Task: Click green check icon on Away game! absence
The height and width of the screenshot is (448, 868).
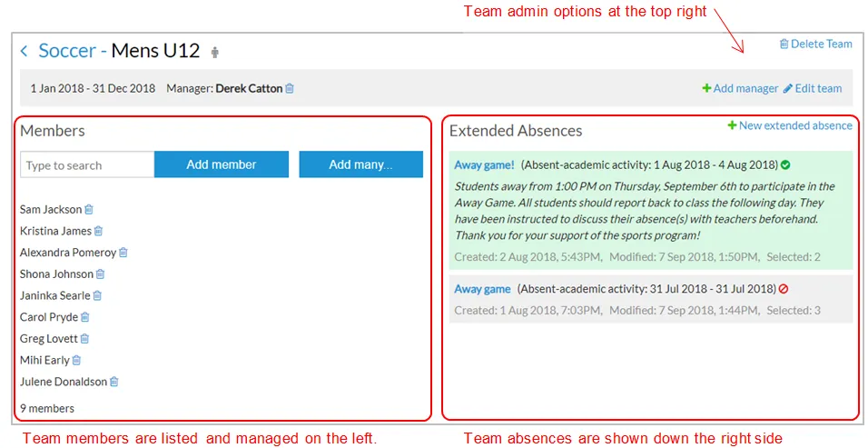Action: click(785, 165)
